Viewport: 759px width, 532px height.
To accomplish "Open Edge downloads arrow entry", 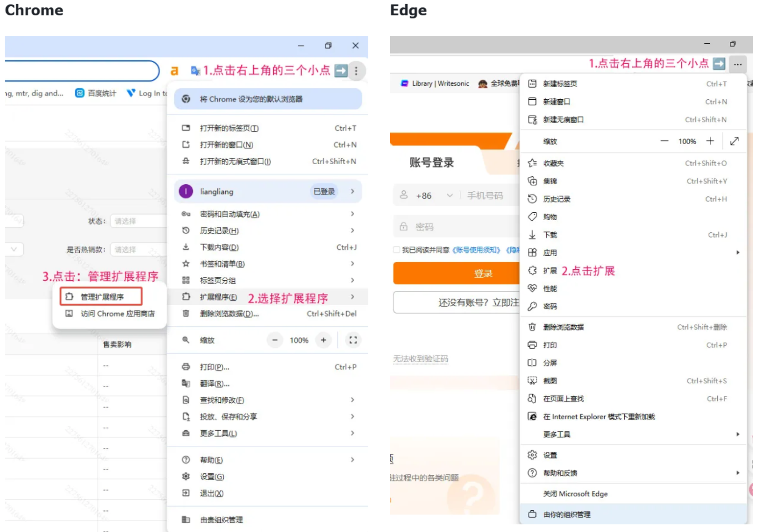I will pyautogui.click(x=633, y=235).
